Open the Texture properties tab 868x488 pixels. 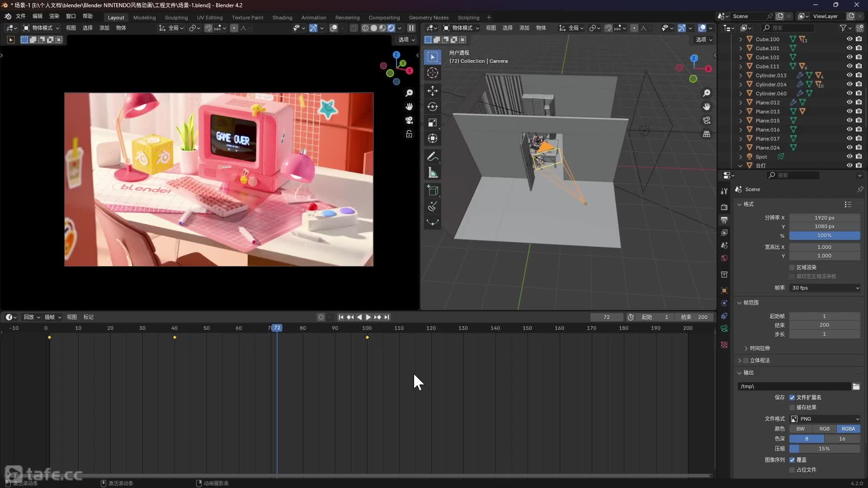pos(724,345)
